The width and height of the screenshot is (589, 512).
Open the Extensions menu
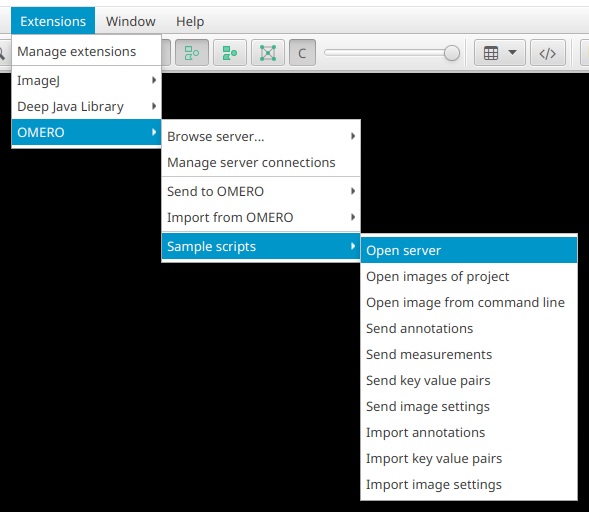[x=53, y=21]
